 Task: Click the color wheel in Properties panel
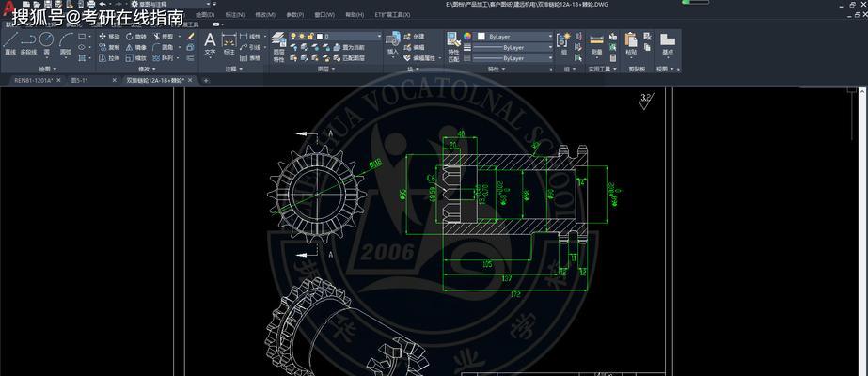click(467, 37)
